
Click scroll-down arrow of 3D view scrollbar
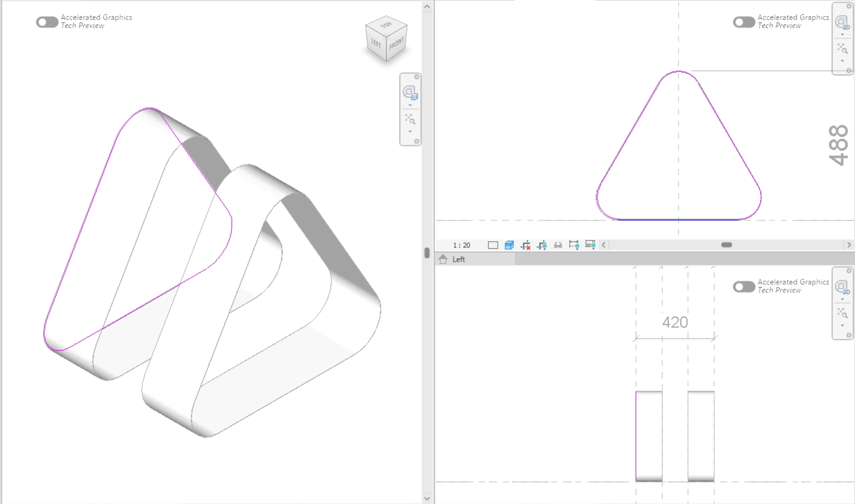point(427,498)
